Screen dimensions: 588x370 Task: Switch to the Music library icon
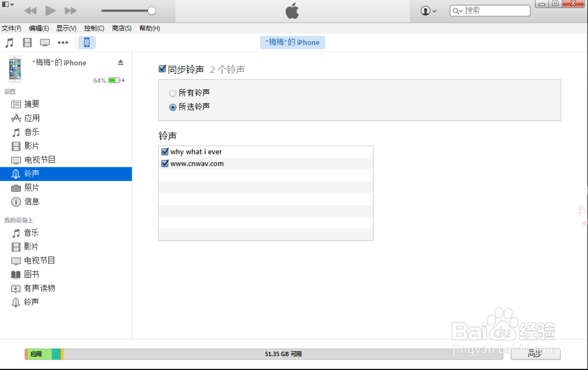[x=9, y=43]
